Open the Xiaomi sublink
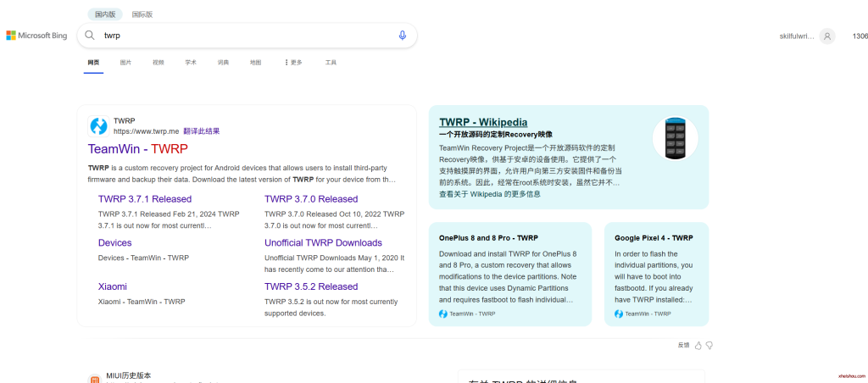Screen dimensions: 868x383 (113, 286)
